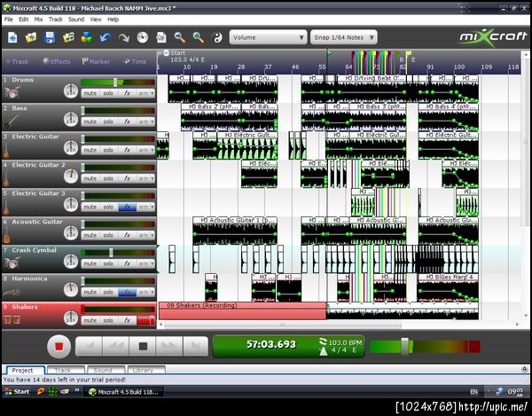This screenshot has height=416, width=532.
Task: Open the File menu
Action: (x=9, y=20)
